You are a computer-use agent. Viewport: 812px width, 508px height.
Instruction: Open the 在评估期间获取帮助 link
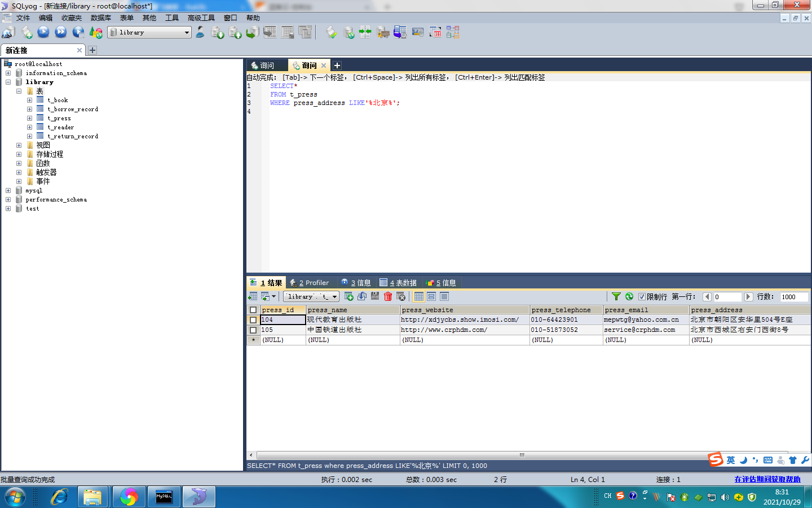coord(767,479)
